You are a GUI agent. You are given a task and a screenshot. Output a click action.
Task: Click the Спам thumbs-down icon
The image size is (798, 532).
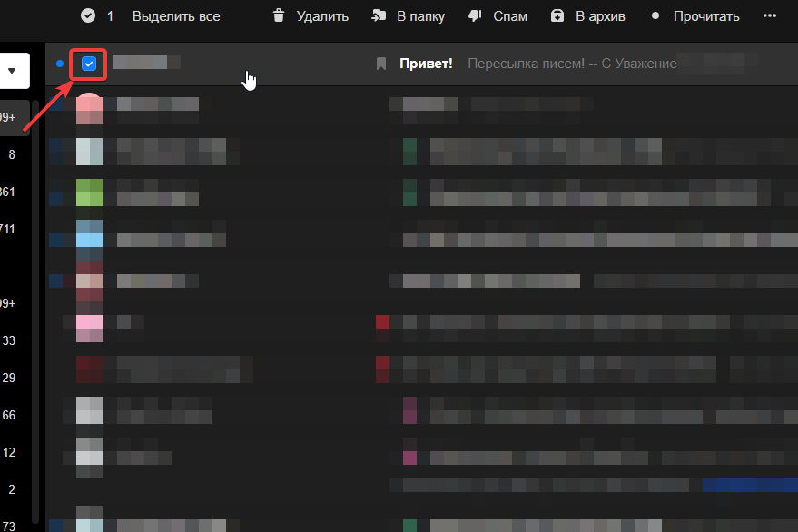pos(475,15)
